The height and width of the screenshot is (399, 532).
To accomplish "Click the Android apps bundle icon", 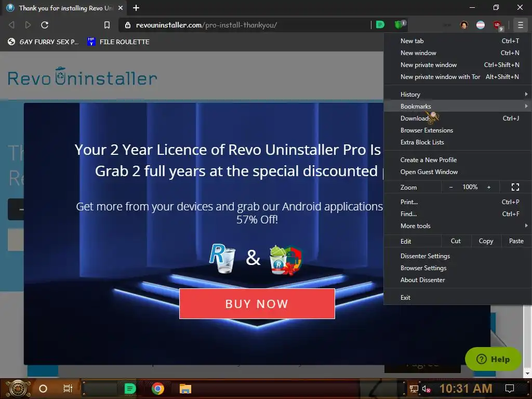I will pos(286,260).
